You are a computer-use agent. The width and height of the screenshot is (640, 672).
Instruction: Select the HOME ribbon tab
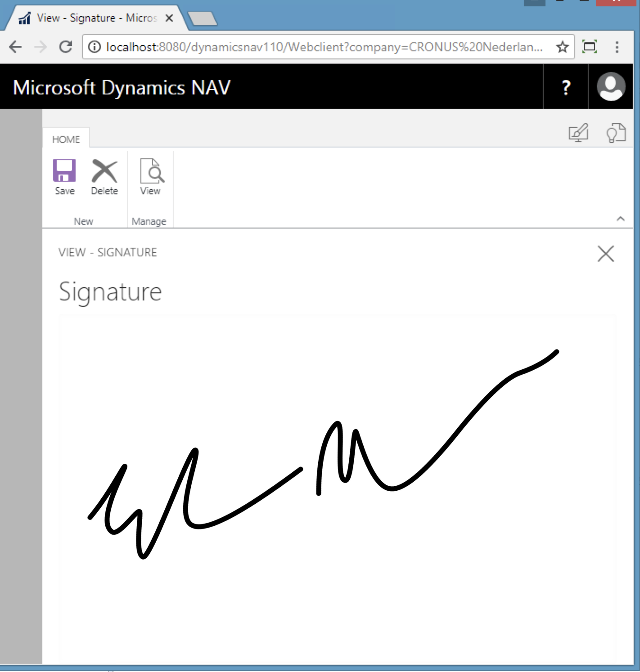click(x=66, y=139)
